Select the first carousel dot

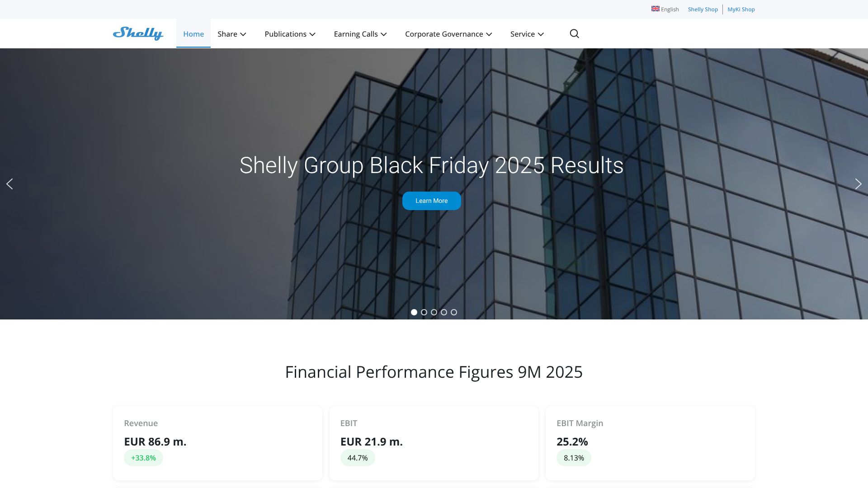pyautogui.click(x=414, y=312)
